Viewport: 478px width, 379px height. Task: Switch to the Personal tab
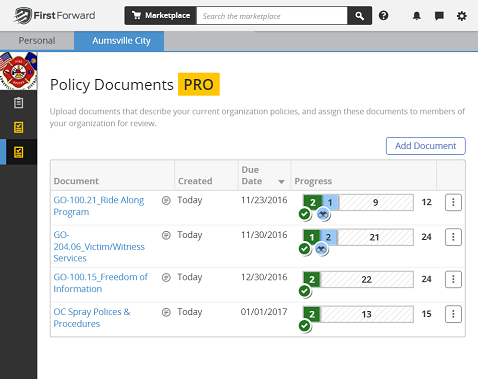[37, 41]
